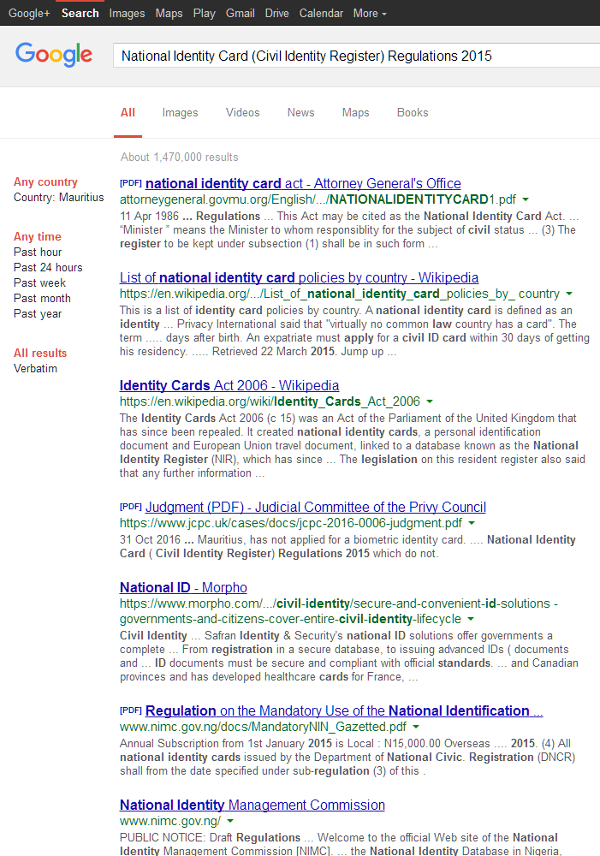Open the Books search tab
This screenshot has height=856, width=600.
click(412, 113)
